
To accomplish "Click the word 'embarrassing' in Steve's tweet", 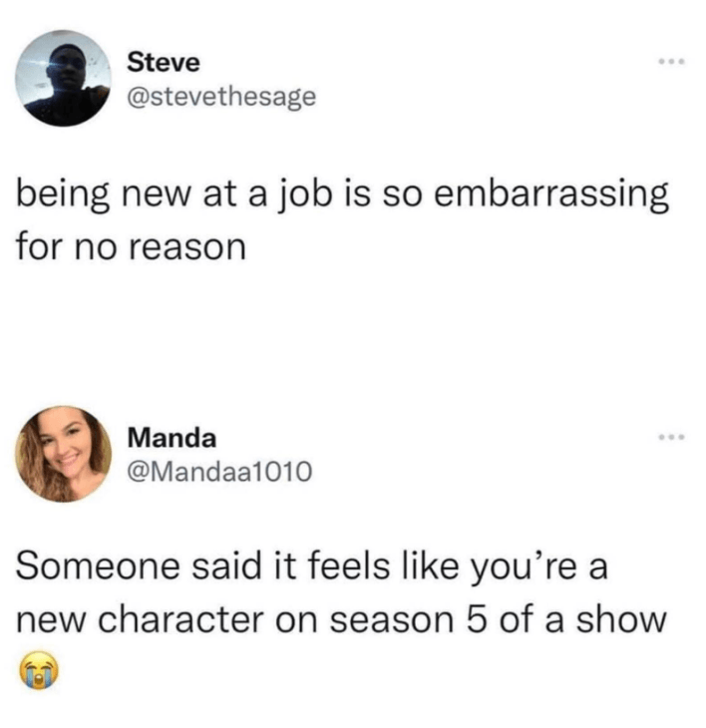I will coord(551,195).
